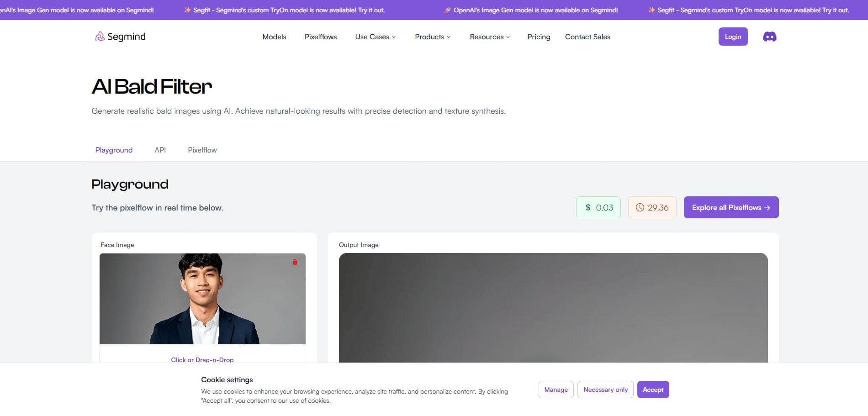
Task: Click the dollar cost badge showing 0.03
Action: click(598, 207)
